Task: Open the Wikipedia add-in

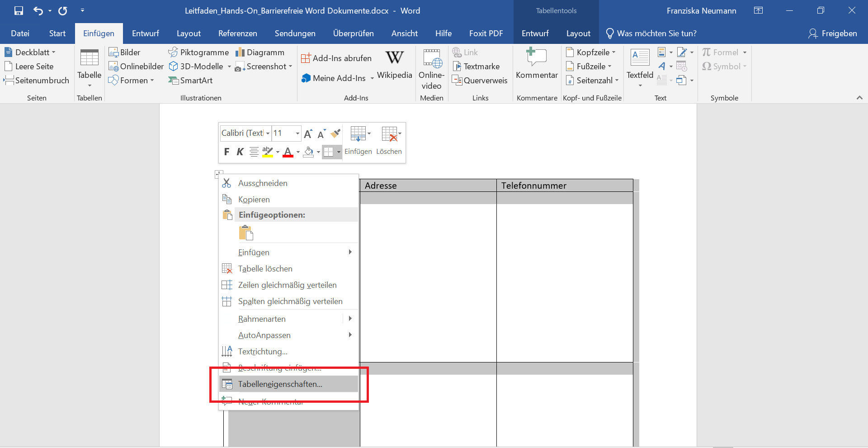Action: coord(394,65)
